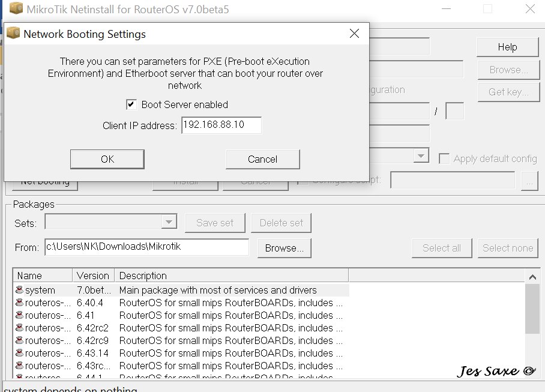Screen dimensions: 545x392
Task: Open Help in the Netinstall window
Action: point(507,47)
